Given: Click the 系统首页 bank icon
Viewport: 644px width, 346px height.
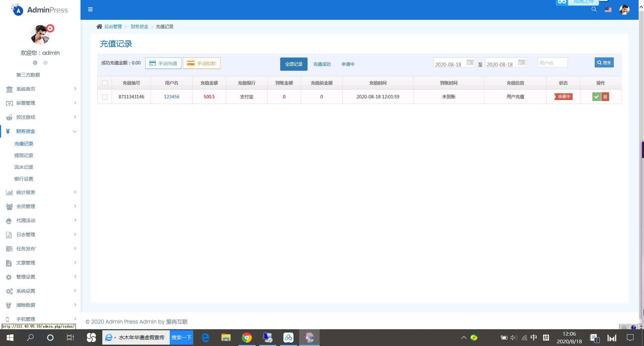Looking at the screenshot, I should pos(9,89).
